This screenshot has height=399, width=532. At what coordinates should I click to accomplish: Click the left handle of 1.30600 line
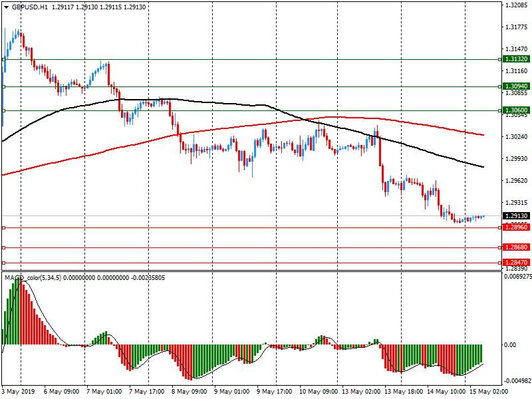point(4,110)
